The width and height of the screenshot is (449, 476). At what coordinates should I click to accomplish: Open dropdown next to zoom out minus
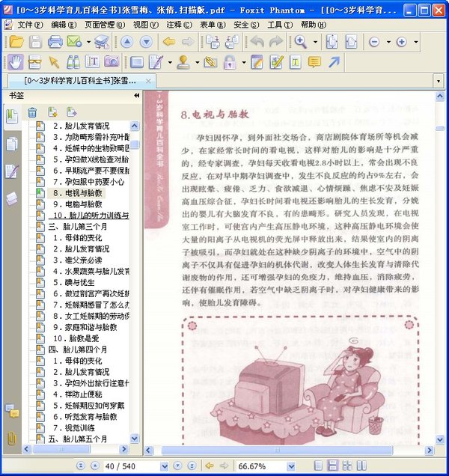coord(388,42)
